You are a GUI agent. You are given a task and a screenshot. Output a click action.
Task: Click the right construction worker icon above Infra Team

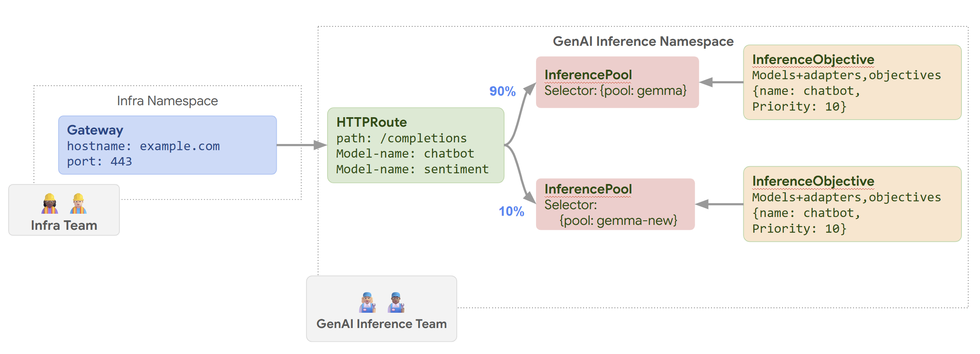click(78, 203)
